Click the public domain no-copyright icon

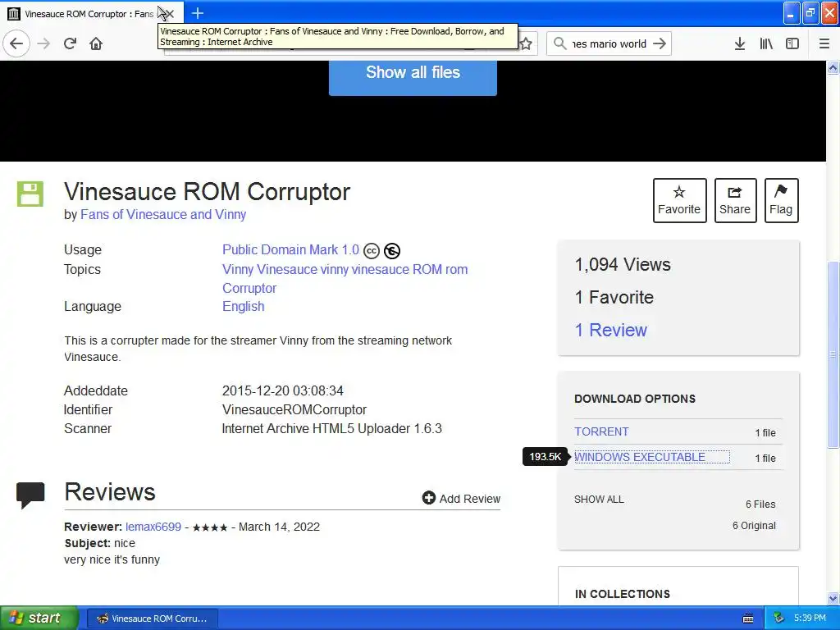pyautogui.click(x=392, y=251)
